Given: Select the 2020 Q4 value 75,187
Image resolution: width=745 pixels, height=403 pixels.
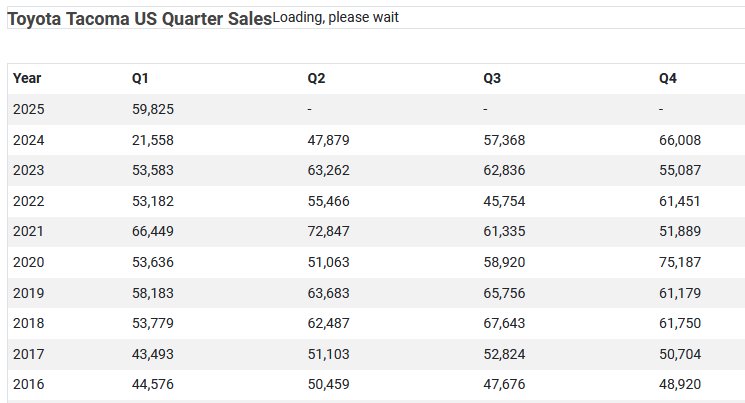Looking at the screenshot, I should 680,262.
